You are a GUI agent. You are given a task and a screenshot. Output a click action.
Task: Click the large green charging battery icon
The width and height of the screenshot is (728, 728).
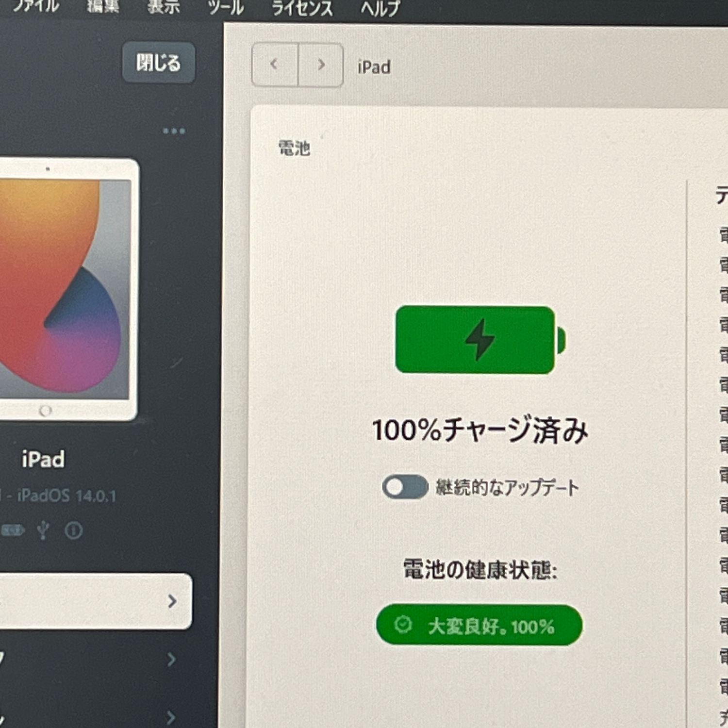point(480,340)
